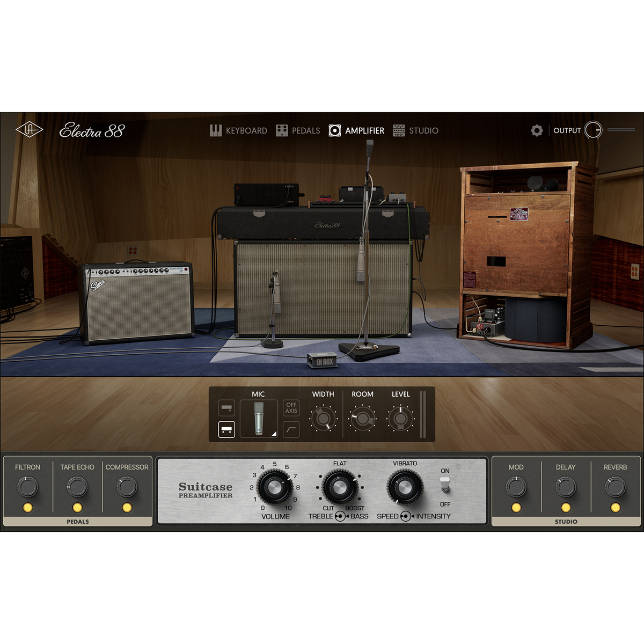644x644 pixels.
Task: Open the settings gear icon
Action: pos(537,130)
